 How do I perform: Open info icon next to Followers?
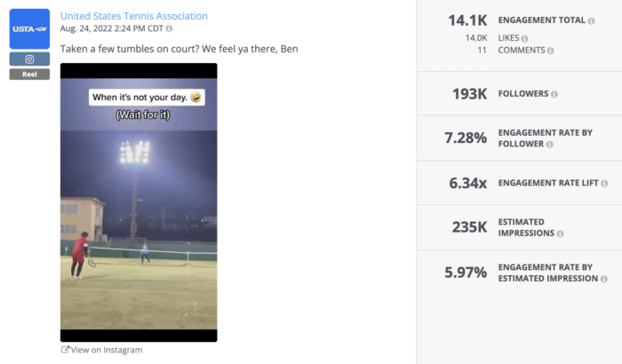554,94
